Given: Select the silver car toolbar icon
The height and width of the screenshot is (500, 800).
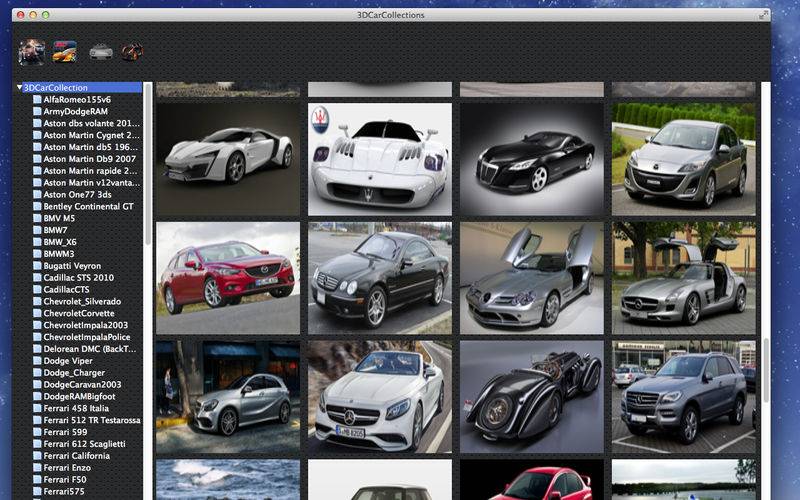Looking at the screenshot, I should click(x=101, y=52).
